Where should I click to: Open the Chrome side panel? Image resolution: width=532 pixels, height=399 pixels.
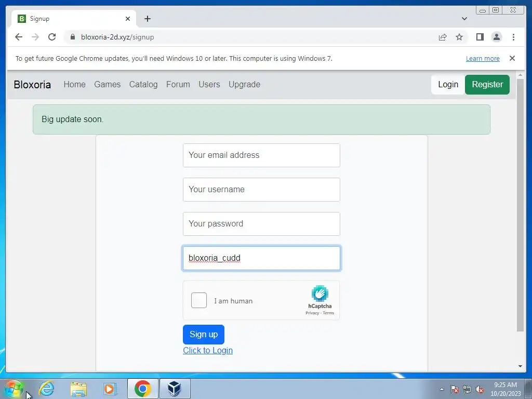[x=480, y=37]
